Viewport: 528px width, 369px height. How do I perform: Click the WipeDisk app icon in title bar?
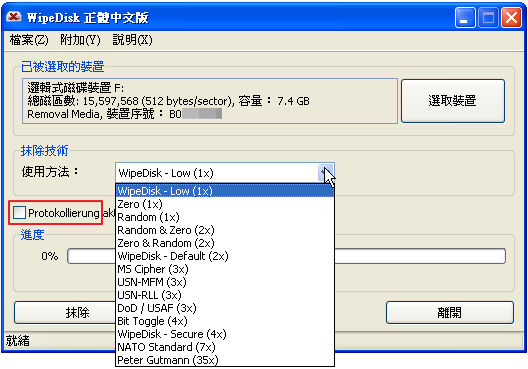(14, 17)
